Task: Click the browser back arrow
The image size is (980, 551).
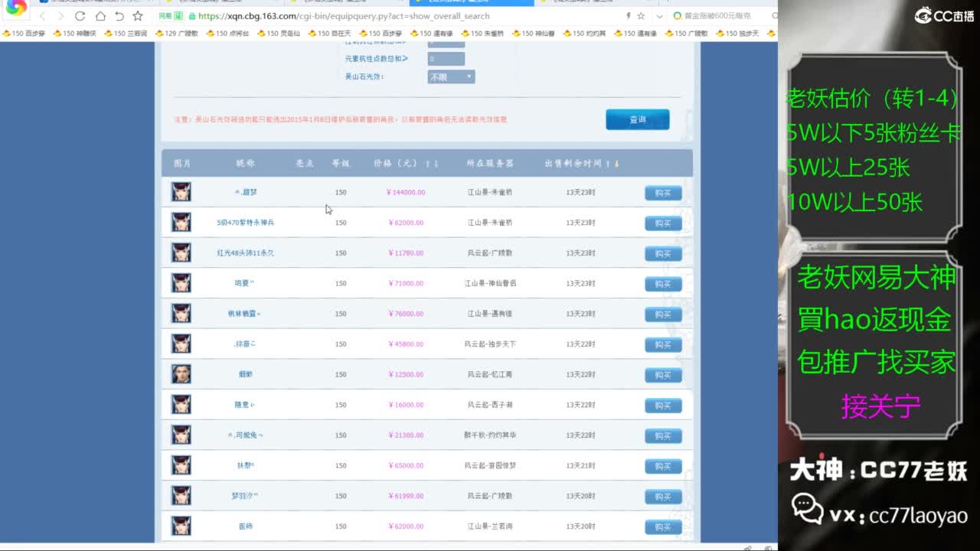Action: click(41, 16)
